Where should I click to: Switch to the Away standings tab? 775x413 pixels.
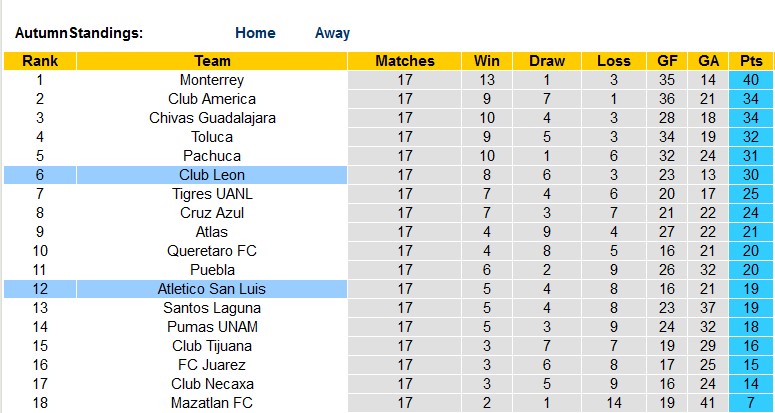332,33
